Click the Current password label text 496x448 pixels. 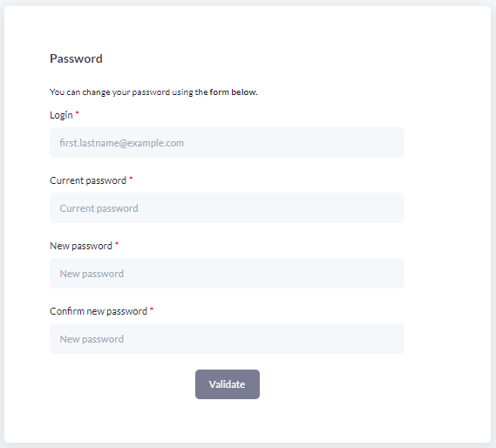(88, 180)
